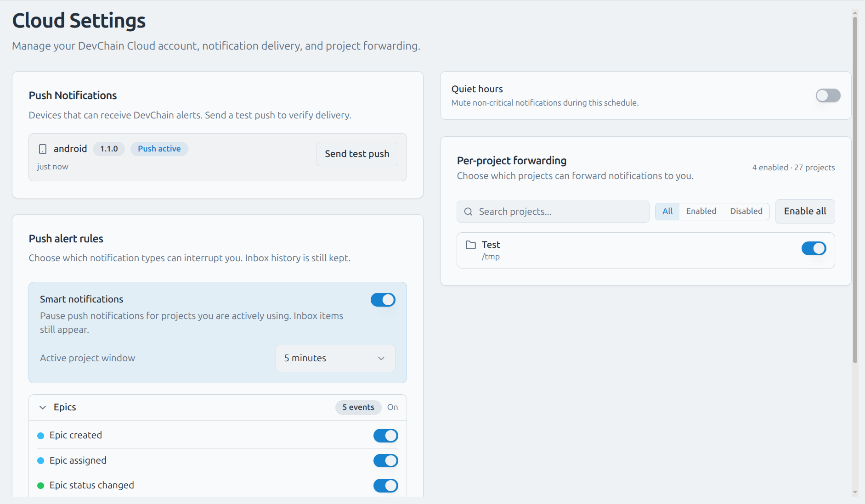This screenshot has height=504, width=865.
Task: Collapse the Epics section chevron
Action: pyautogui.click(x=43, y=408)
